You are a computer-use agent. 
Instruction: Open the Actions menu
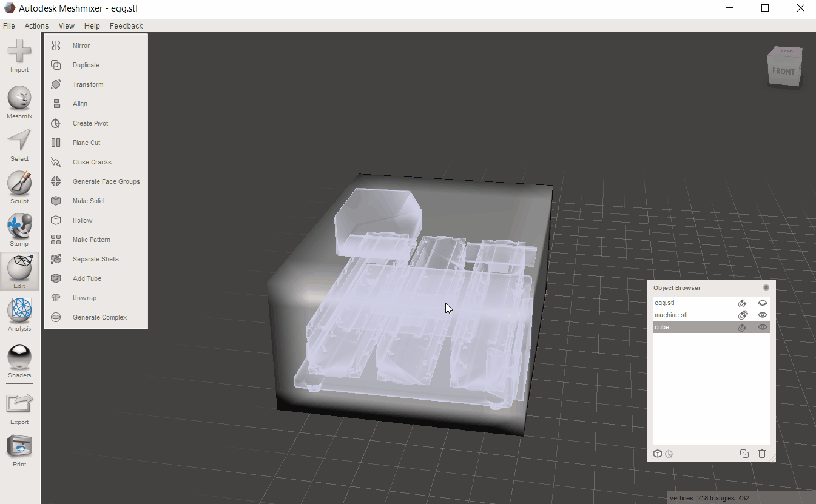(x=36, y=26)
